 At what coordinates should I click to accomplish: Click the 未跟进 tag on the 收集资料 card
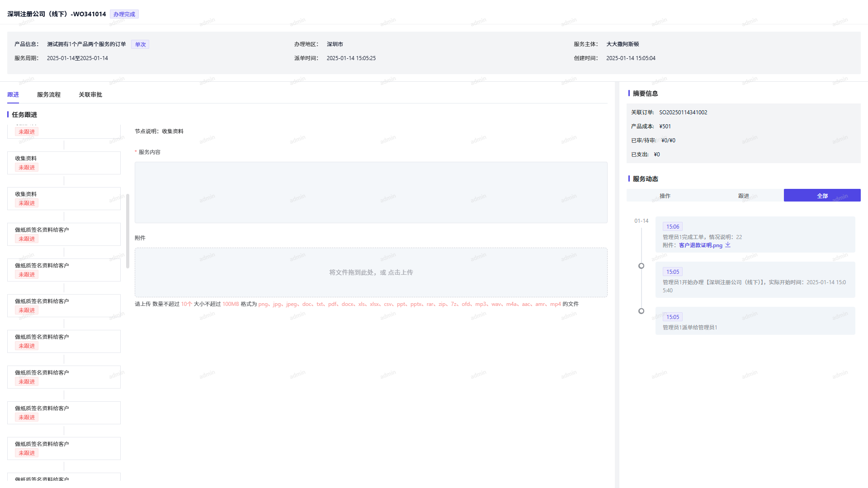pyautogui.click(x=26, y=167)
